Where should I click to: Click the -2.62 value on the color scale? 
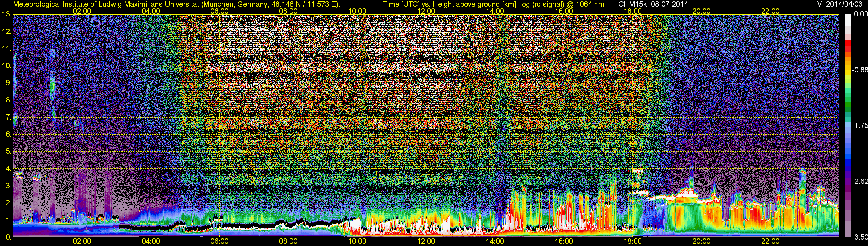pyautogui.click(x=860, y=181)
